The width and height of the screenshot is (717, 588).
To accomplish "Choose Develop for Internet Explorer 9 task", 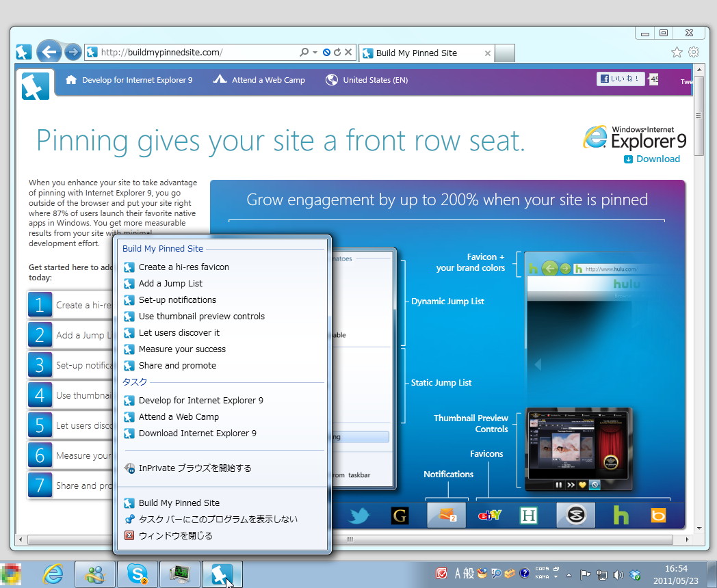I will [222, 401].
